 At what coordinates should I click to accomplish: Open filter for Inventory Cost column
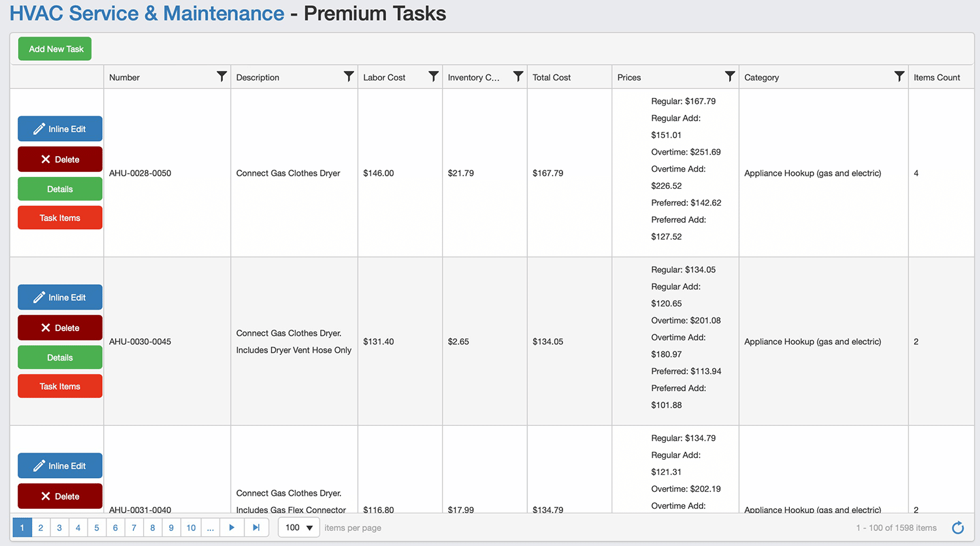(x=518, y=76)
